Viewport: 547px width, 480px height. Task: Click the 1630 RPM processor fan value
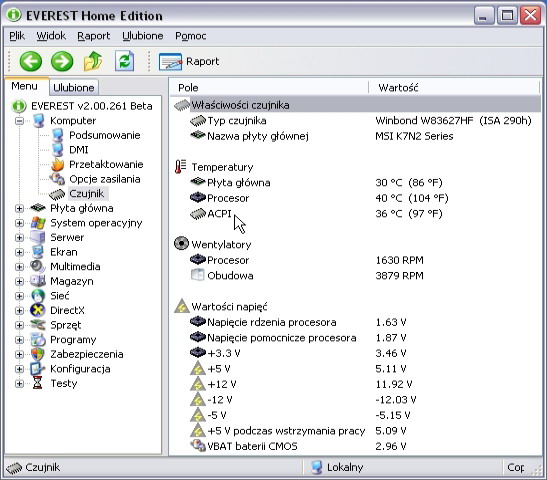click(x=399, y=260)
